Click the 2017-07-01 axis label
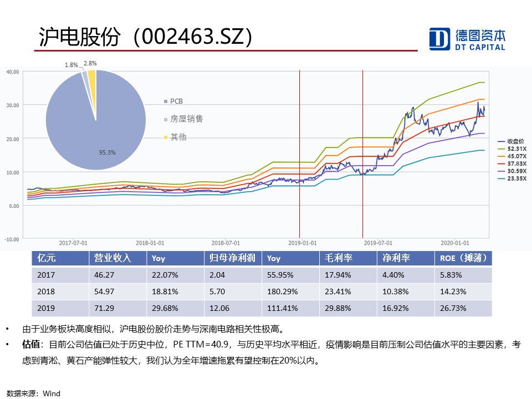532x399 pixels. coord(73,243)
